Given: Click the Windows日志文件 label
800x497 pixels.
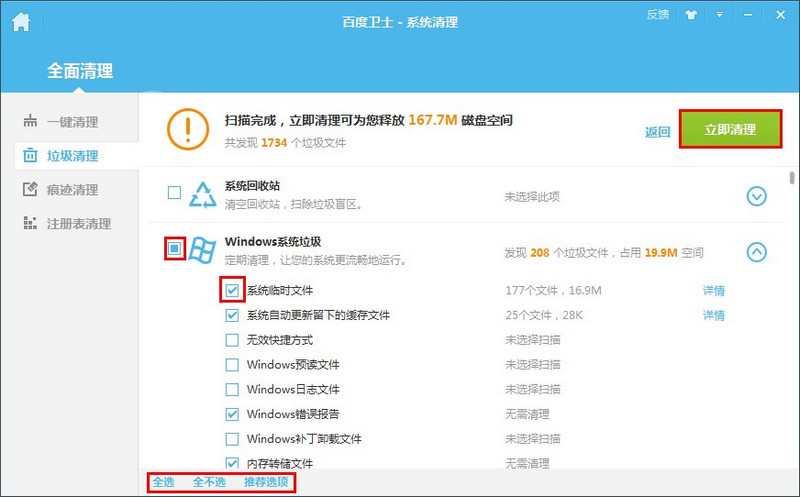Looking at the screenshot, I should [293, 389].
